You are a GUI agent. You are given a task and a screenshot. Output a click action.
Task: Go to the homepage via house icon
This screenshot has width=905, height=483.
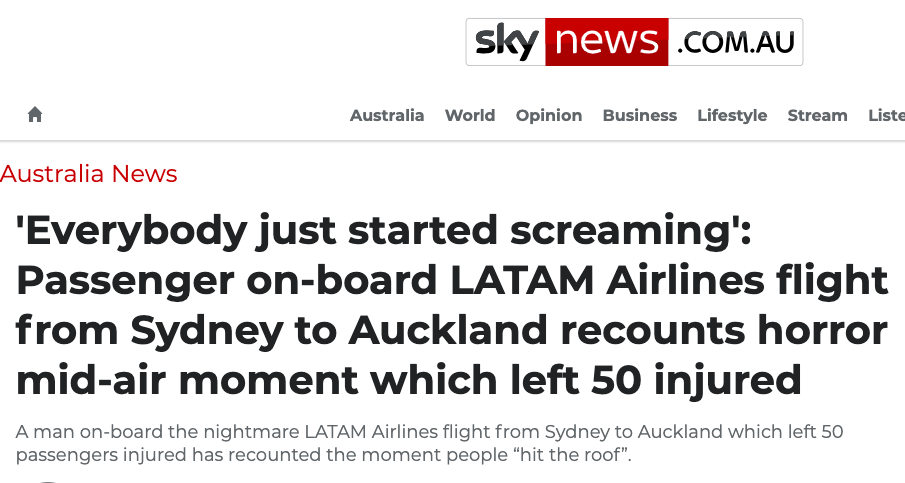click(x=35, y=114)
